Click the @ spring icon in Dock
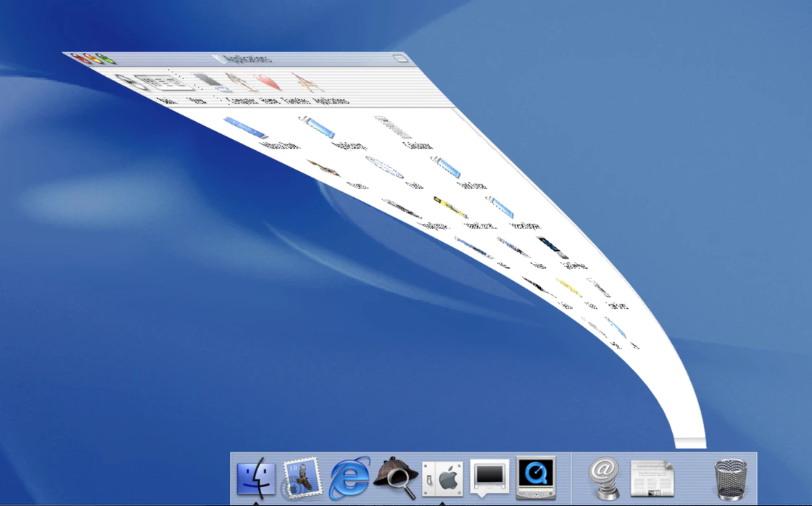Viewport: 812px width, 506px height. coord(604,478)
